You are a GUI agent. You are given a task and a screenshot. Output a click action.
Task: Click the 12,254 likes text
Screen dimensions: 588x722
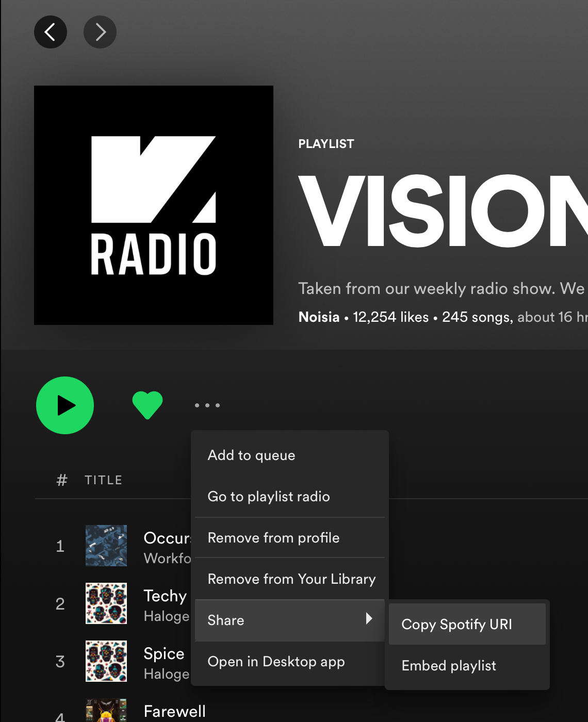[391, 317]
